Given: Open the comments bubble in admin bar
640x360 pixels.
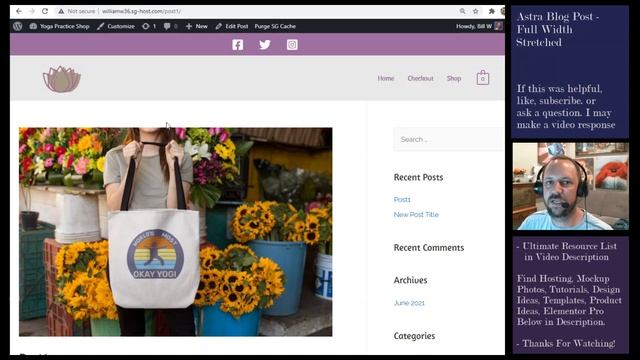Looking at the screenshot, I should [x=170, y=26].
